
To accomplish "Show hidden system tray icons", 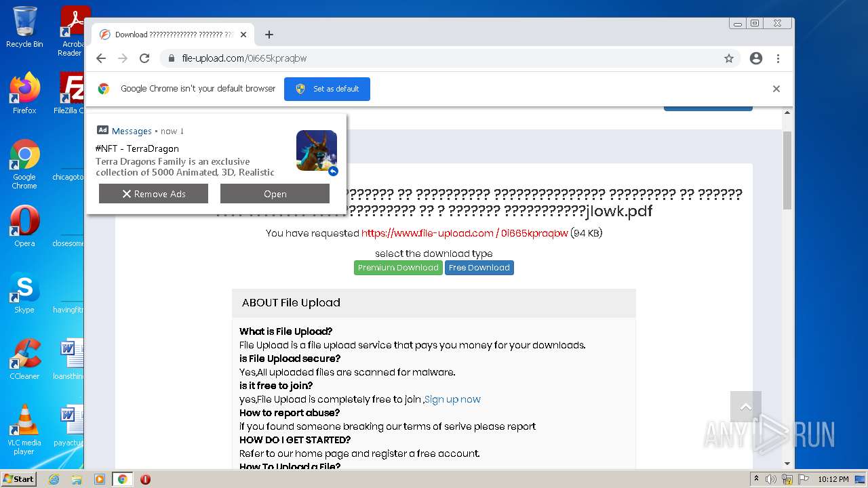I will coord(756,479).
